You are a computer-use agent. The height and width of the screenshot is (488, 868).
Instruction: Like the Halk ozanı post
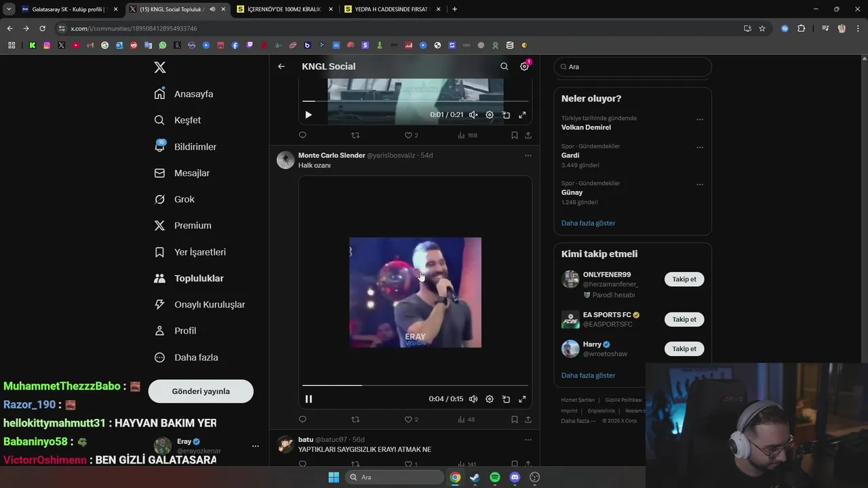click(x=411, y=420)
